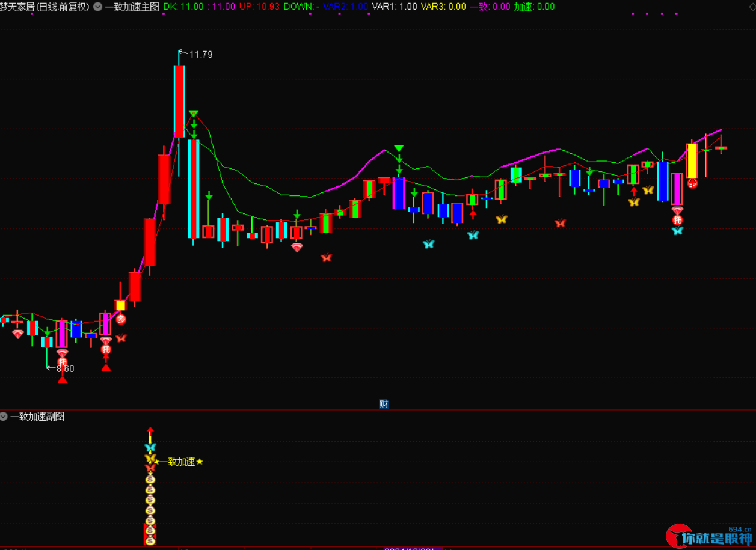Screen dimensions: 756x550
Task: Select the 一致加速副图 panel label
Action: [x=37, y=416]
